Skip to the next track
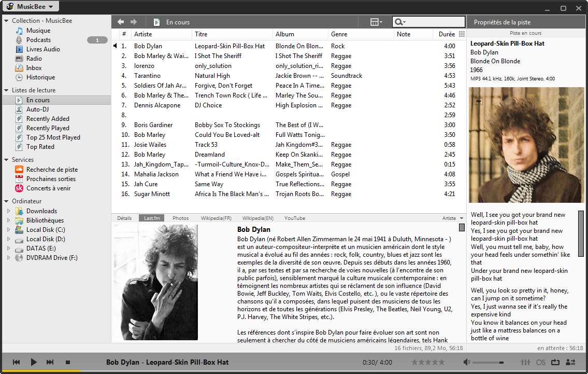Viewport: 588px width, 374px height. (50, 363)
